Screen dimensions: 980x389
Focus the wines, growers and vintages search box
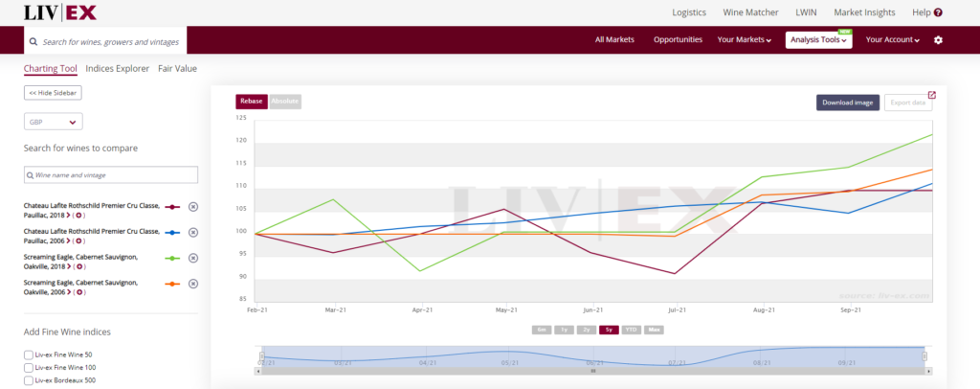(105, 42)
